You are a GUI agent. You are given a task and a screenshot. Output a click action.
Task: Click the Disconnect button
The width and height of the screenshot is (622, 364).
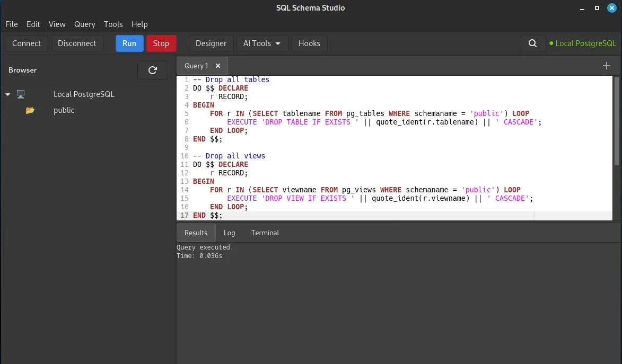pos(77,43)
